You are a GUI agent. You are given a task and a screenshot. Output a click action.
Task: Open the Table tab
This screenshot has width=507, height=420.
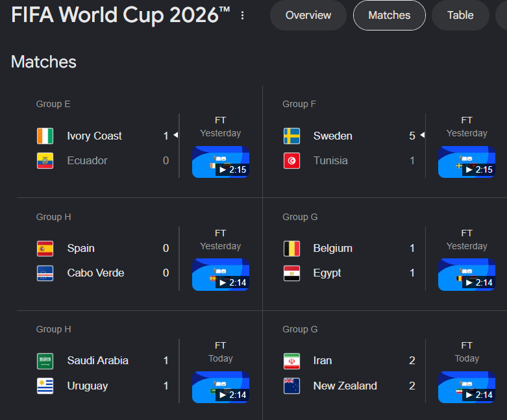coord(460,15)
